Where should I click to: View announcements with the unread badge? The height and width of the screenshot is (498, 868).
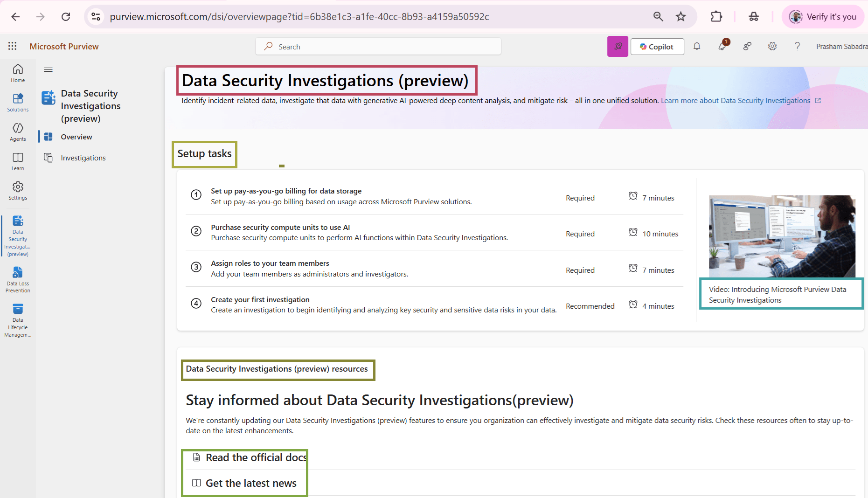722,47
